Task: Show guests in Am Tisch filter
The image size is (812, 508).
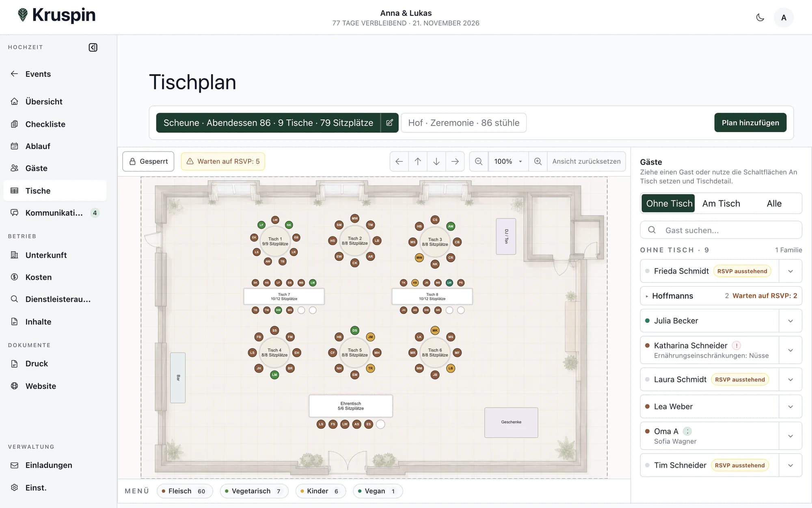Action: (x=721, y=204)
